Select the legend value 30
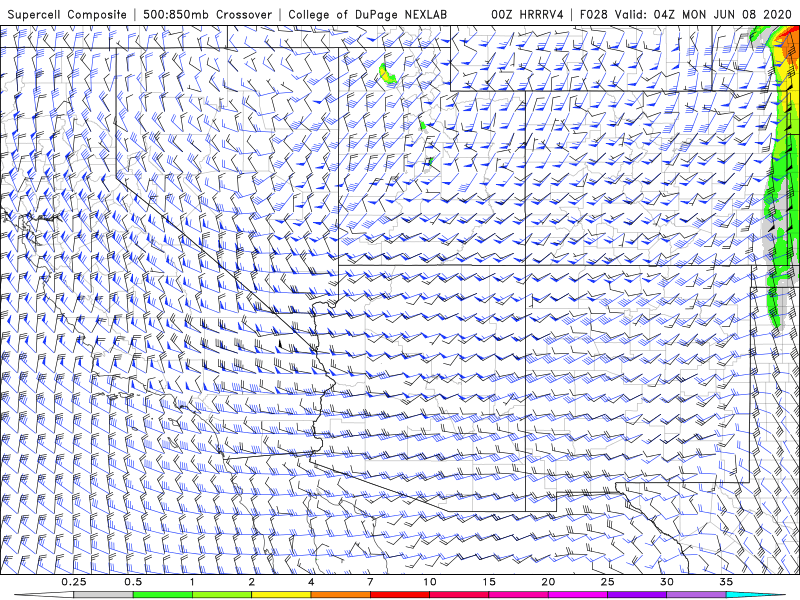The width and height of the screenshot is (800, 600). (x=666, y=582)
